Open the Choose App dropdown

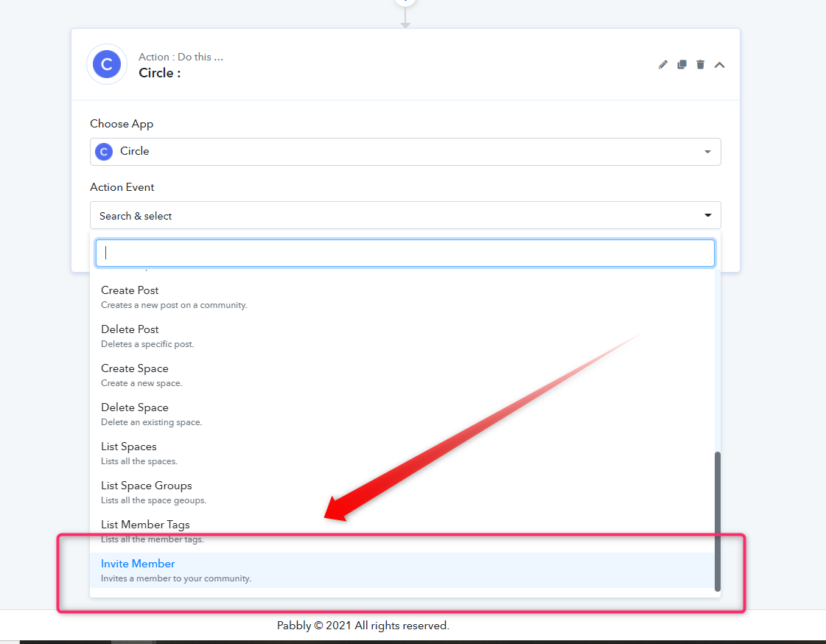point(405,152)
